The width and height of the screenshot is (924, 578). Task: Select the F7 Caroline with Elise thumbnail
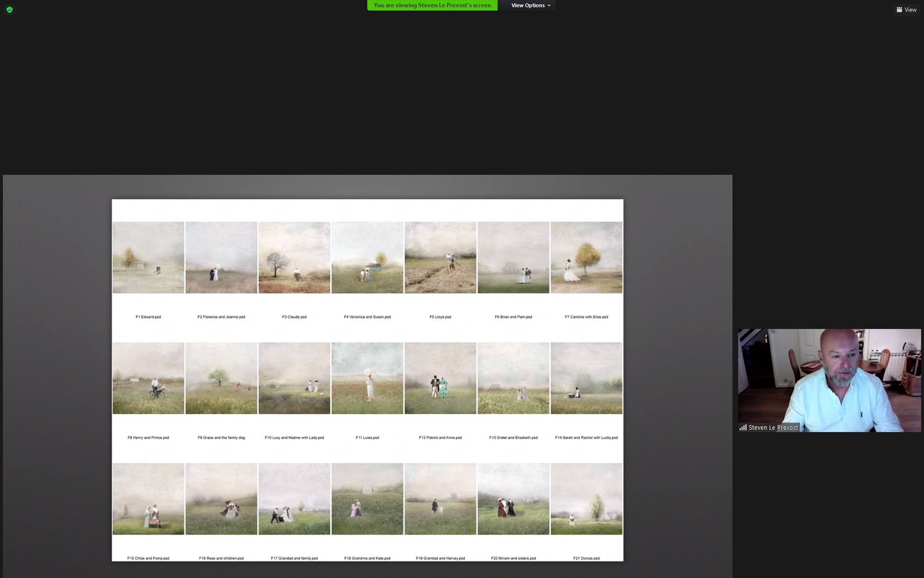pos(586,257)
